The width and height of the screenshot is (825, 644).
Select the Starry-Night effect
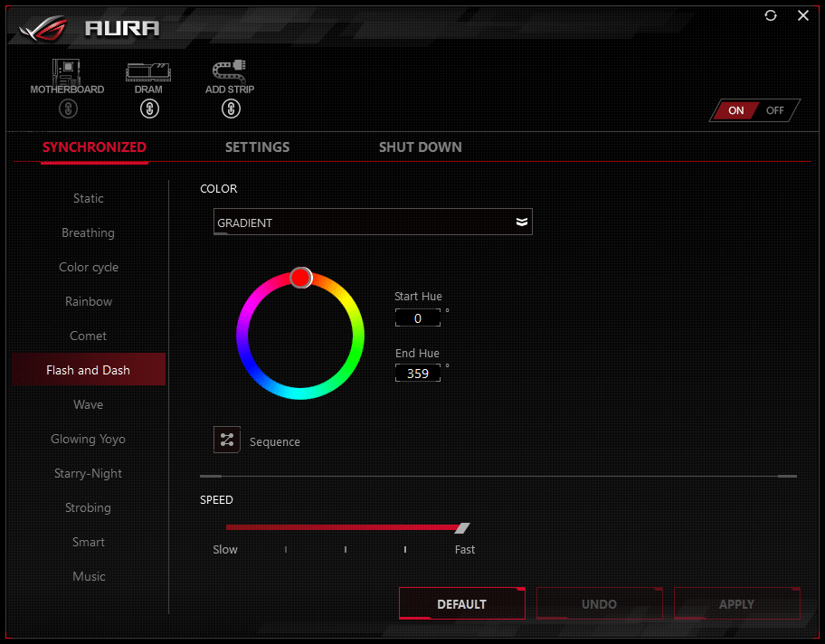[x=89, y=474]
